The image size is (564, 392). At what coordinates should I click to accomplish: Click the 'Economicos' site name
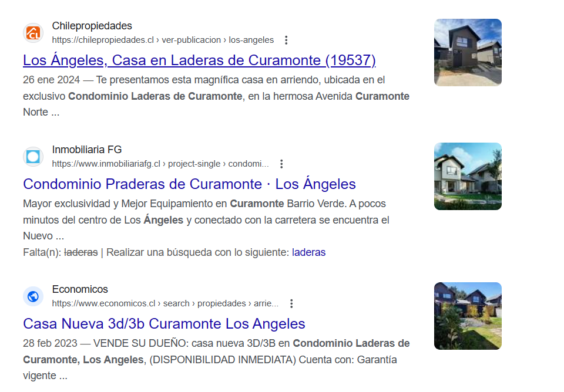point(80,289)
